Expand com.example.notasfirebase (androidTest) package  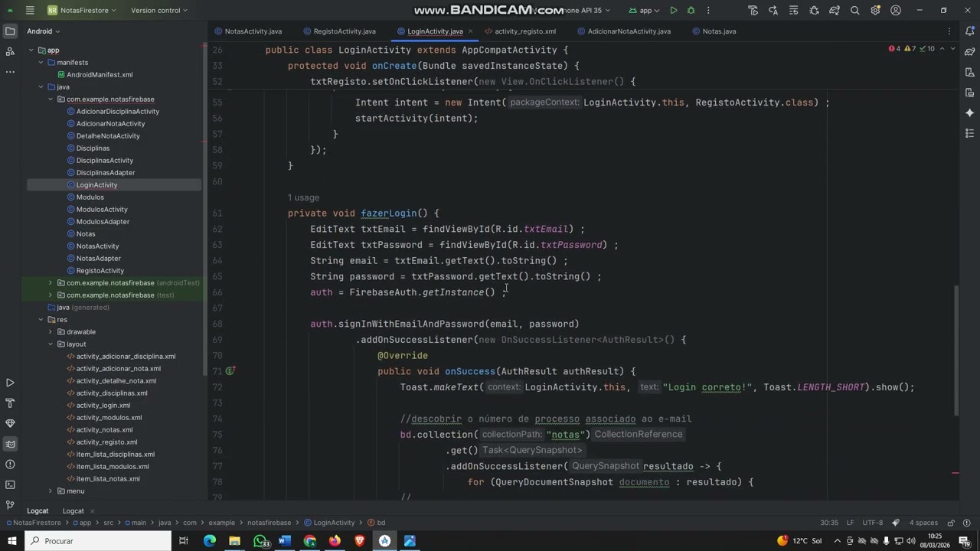(x=51, y=283)
